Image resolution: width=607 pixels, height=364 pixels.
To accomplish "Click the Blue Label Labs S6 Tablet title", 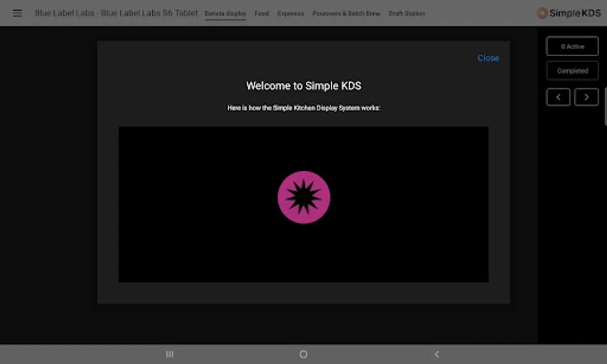I will [x=116, y=13].
